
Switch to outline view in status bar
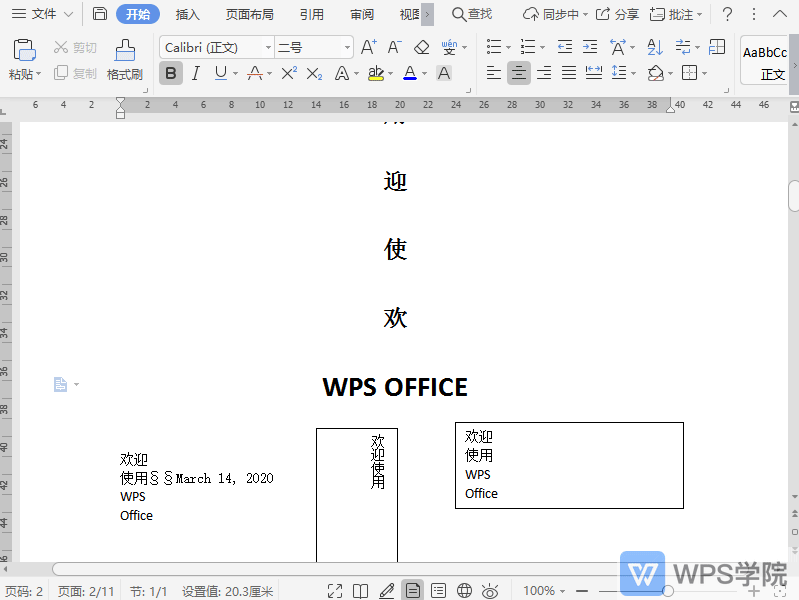[438, 591]
